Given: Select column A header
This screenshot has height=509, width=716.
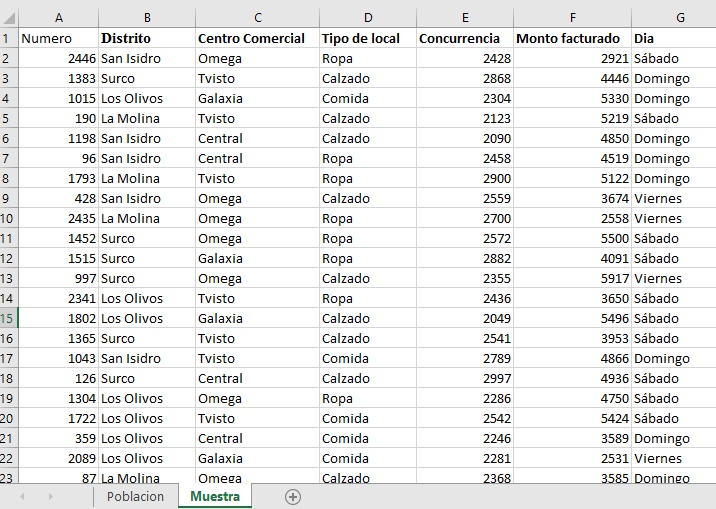Looking at the screenshot, I should pos(58,18).
